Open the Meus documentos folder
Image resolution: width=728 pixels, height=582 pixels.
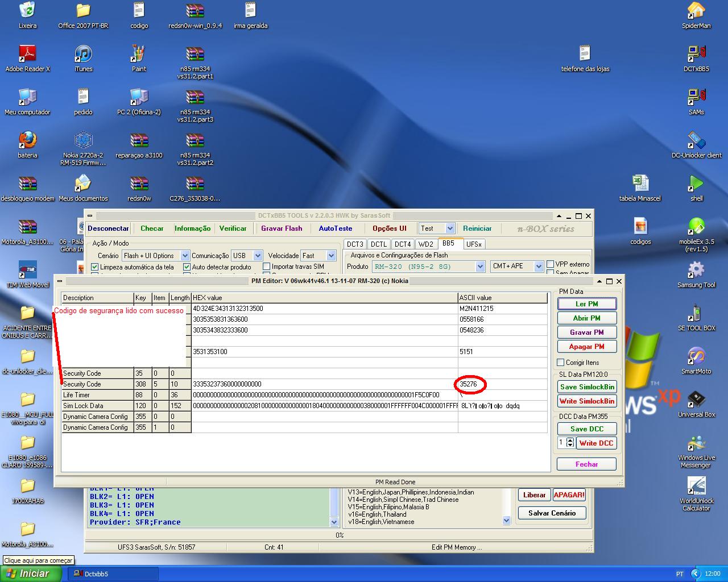pos(83,188)
